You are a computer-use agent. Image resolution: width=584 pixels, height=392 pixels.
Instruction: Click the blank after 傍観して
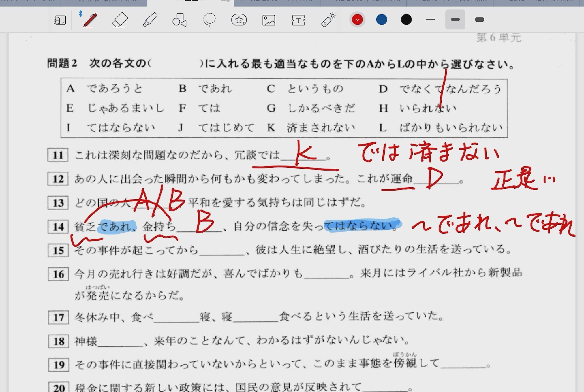pos(462,364)
